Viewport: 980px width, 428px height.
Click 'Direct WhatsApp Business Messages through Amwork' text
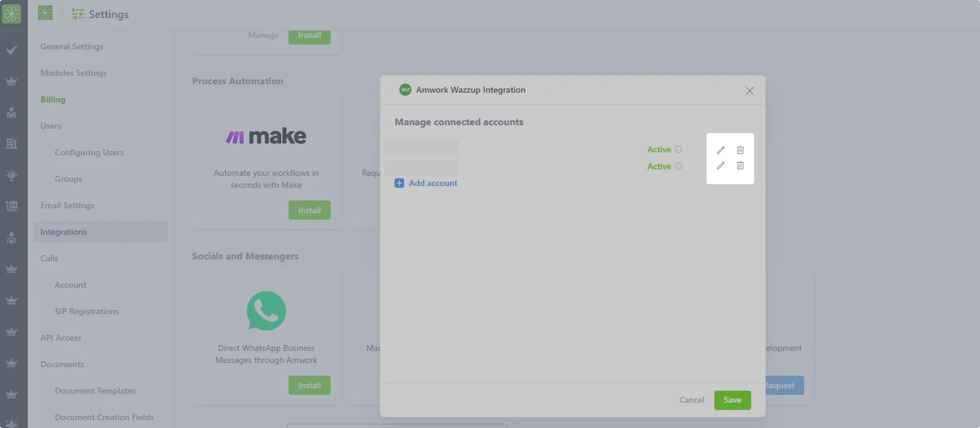pos(266,354)
